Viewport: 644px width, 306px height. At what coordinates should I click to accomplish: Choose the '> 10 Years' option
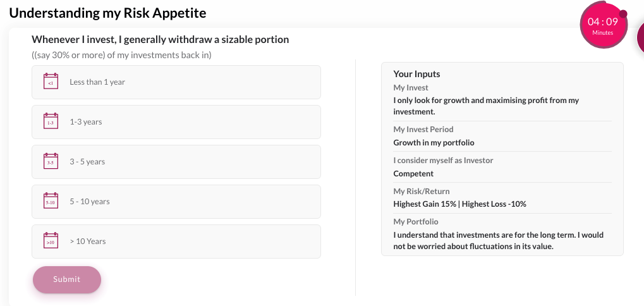tap(88, 242)
